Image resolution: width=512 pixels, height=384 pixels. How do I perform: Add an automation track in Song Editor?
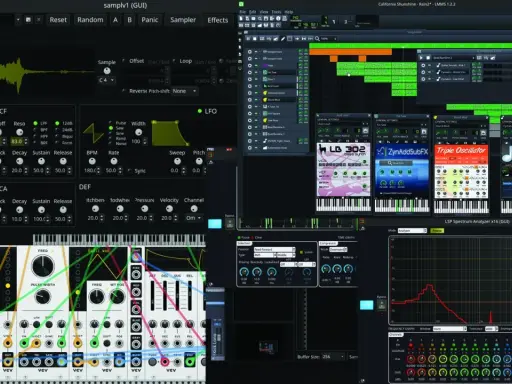coord(276,39)
